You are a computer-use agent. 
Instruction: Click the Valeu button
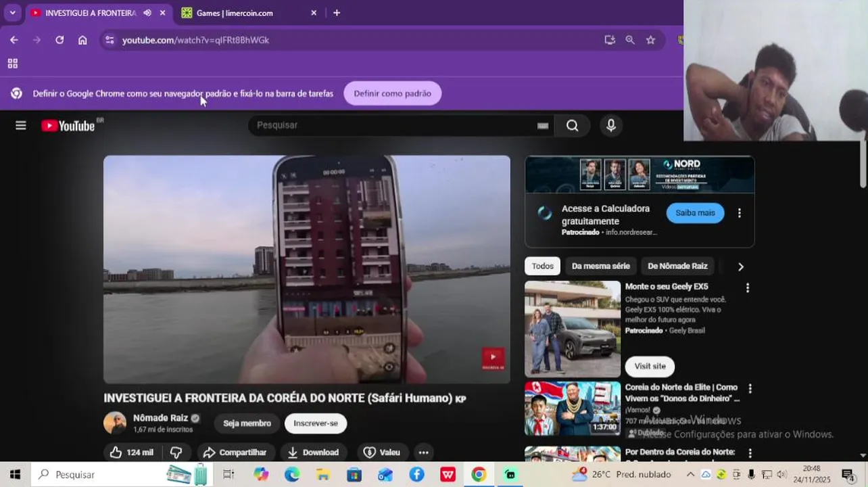(382, 453)
